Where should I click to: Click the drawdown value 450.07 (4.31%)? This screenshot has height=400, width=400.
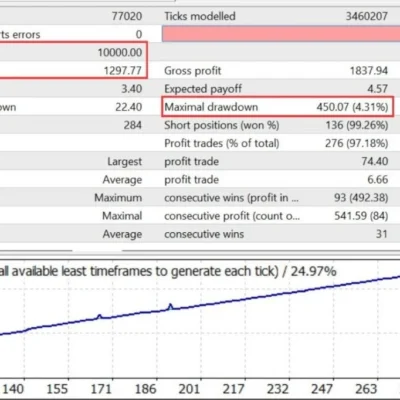click(x=352, y=107)
